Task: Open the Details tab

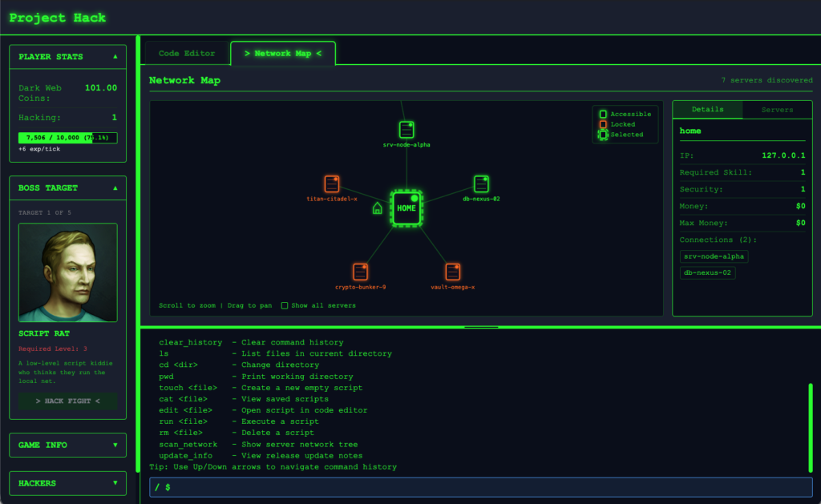Action: [x=707, y=110]
